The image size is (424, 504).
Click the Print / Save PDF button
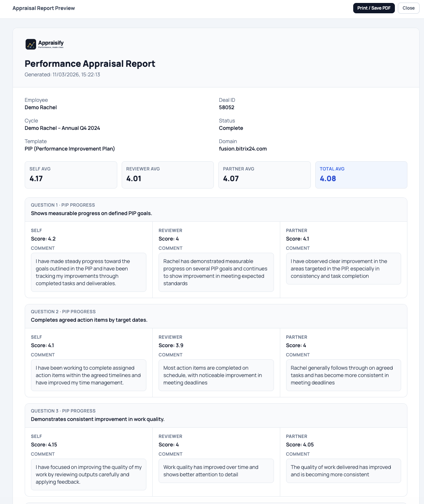[x=373, y=8]
